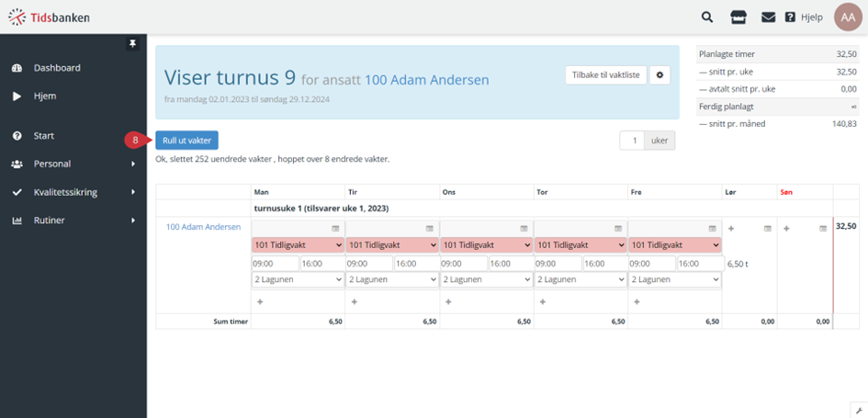The width and height of the screenshot is (868, 418).
Task: Add extra Thursday shift with plus below
Action: click(x=543, y=301)
